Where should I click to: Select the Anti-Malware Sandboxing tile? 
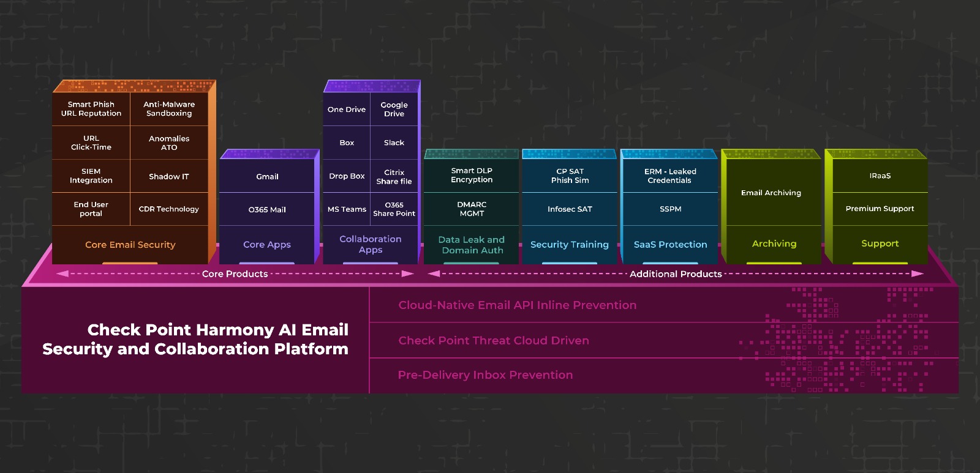[169, 109]
